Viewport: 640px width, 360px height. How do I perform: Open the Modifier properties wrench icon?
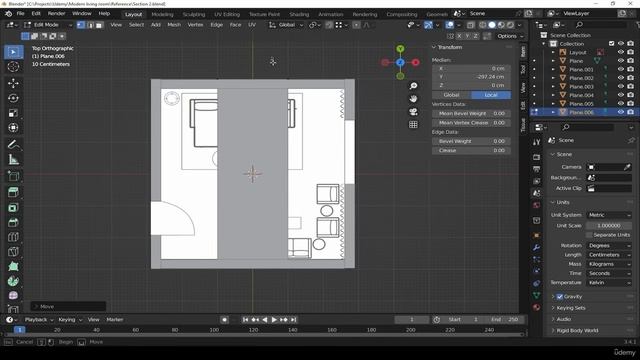coord(536,247)
